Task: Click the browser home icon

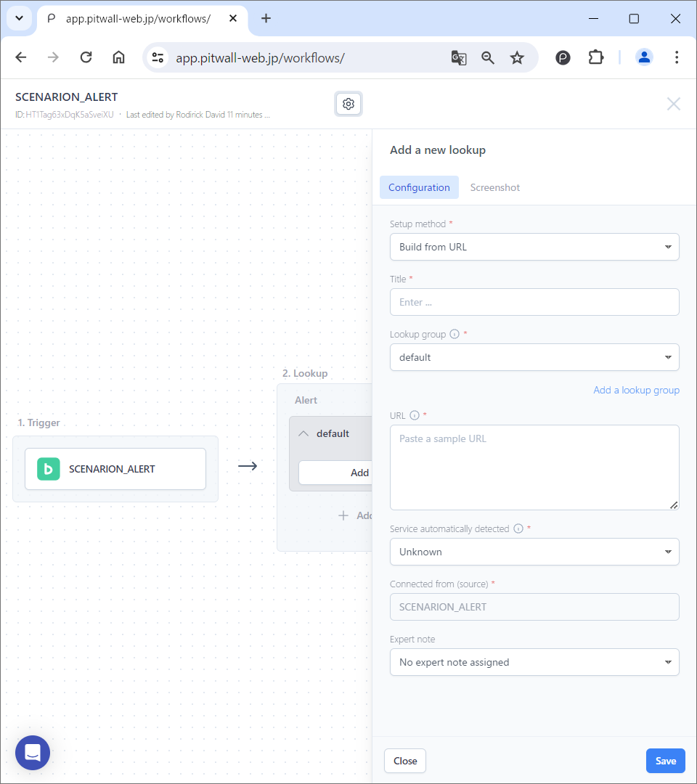Action: pyautogui.click(x=118, y=57)
